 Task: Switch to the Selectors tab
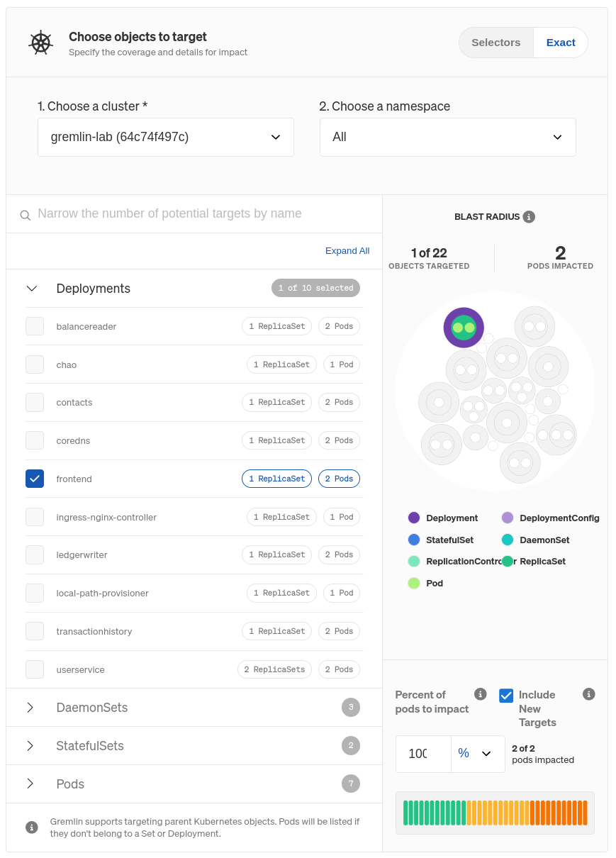coord(496,43)
